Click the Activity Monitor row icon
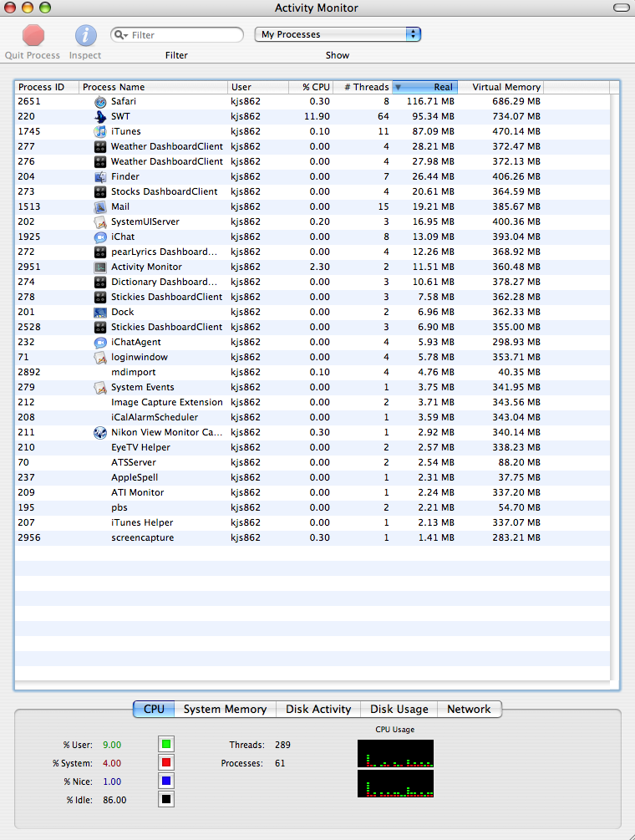 pyautogui.click(x=100, y=267)
